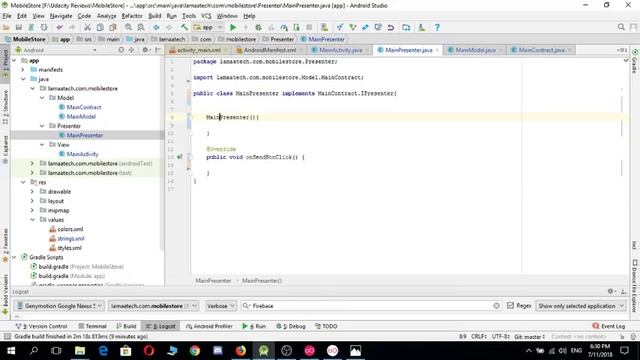The image size is (640, 360).
Task: Open Windows Start menu
Action: (11, 351)
